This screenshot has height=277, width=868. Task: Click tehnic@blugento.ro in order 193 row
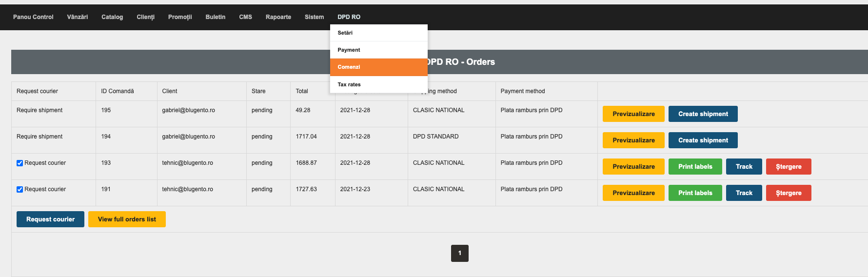pos(187,163)
